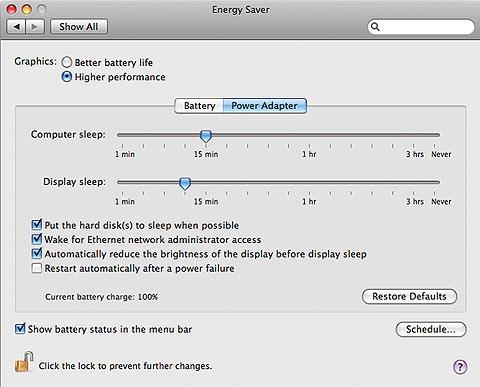Open the Schedule dialog
The image size is (480, 387).
pyautogui.click(x=431, y=329)
